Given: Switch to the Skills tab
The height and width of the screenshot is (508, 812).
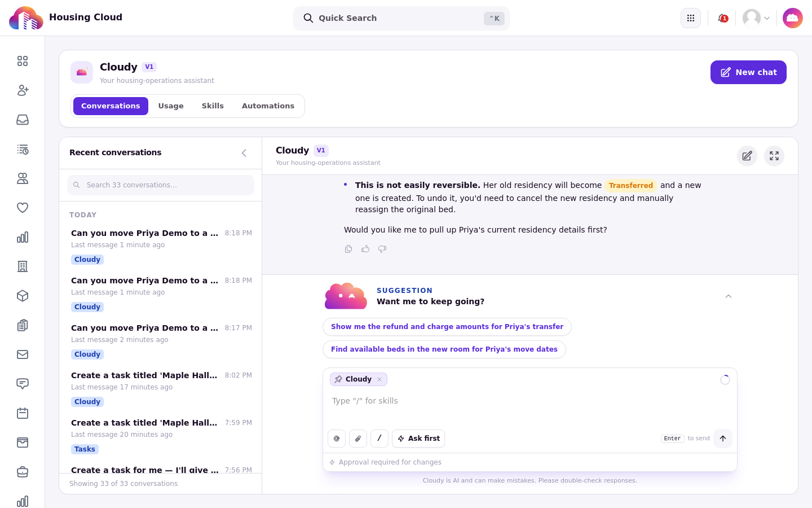Looking at the screenshot, I should 213,106.
